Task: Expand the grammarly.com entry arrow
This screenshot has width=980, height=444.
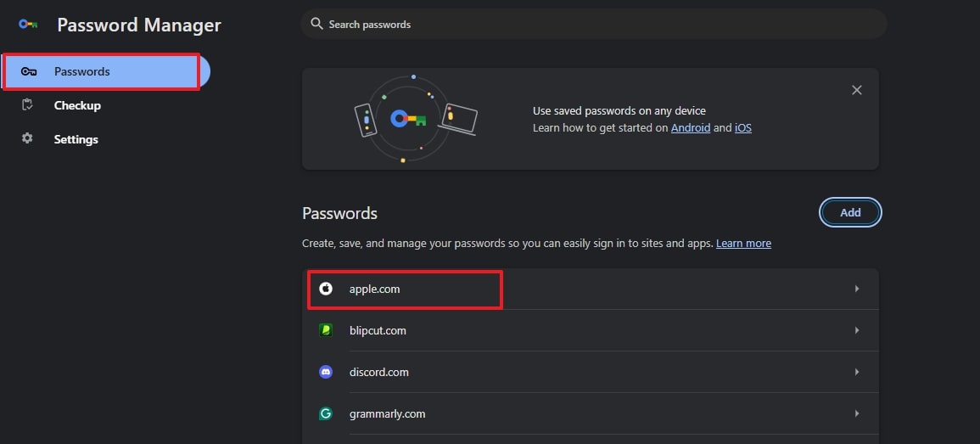Action: [857, 413]
